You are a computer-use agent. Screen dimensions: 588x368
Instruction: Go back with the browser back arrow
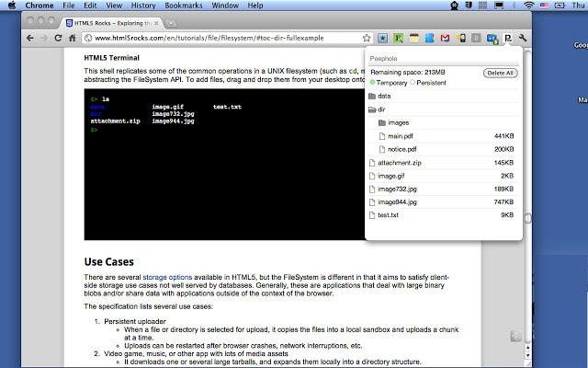coord(30,38)
